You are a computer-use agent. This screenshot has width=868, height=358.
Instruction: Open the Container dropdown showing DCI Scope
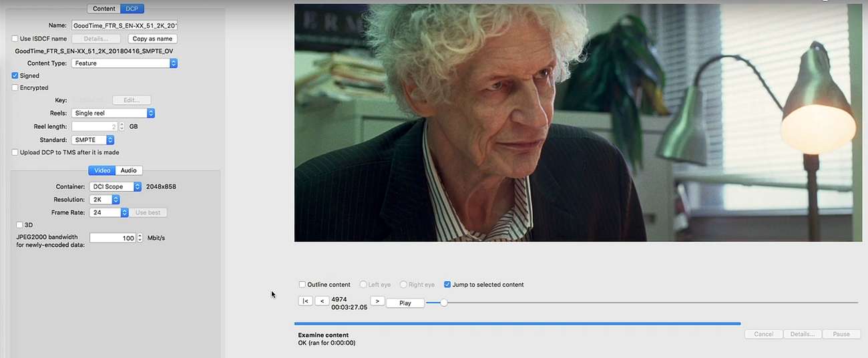(x=116, y=187)
